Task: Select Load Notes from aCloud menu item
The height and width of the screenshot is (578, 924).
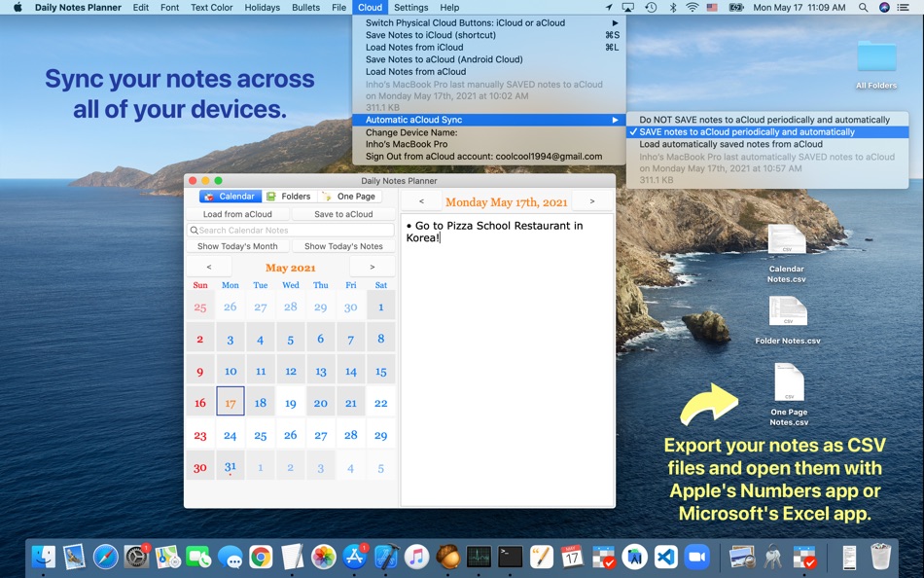Action: click(489, 71)
